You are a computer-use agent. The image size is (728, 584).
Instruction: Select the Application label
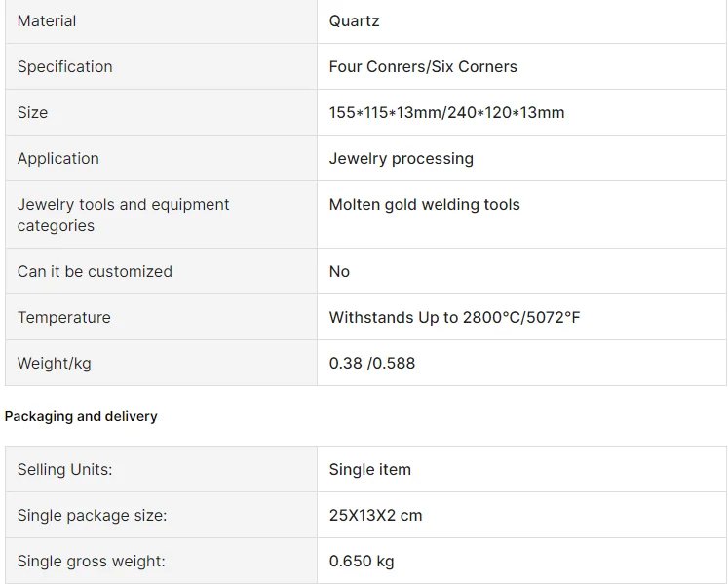pos(58,158)
